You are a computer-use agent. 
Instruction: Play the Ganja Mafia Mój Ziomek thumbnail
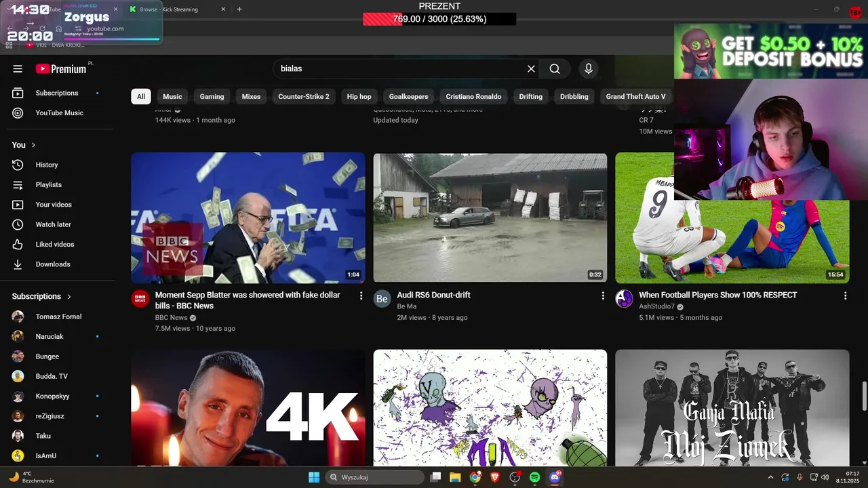tap(732, 408)
